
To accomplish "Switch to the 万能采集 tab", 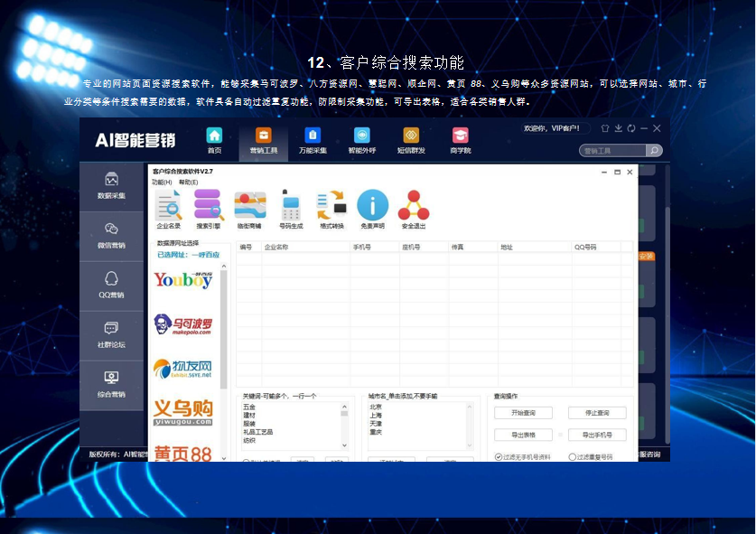I will click(313, 140).
